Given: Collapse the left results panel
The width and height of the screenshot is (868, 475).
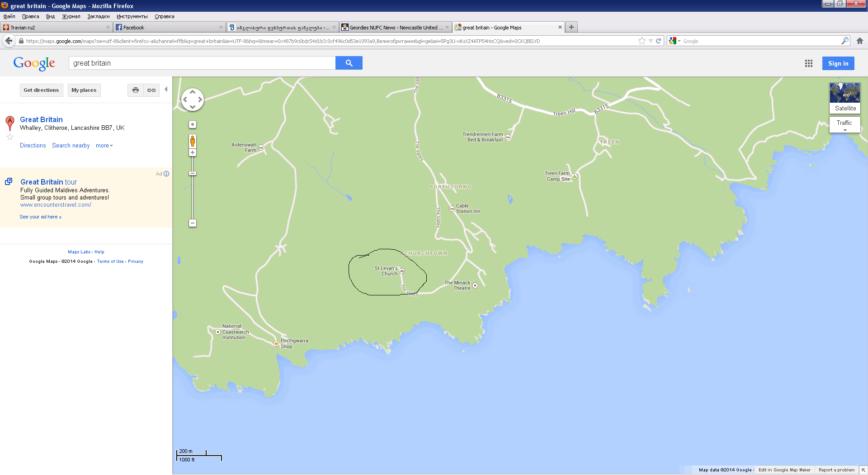Looking at the screenshot, I should (166, 89).
